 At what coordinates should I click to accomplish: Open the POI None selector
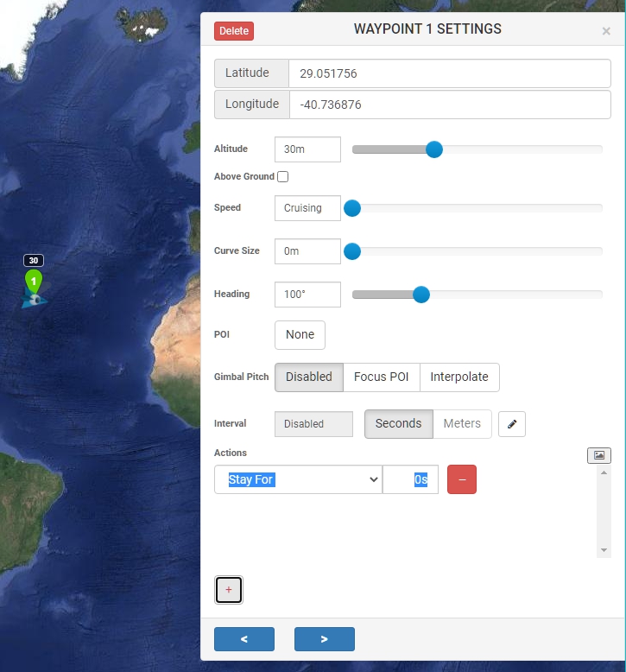click(300, 335)
